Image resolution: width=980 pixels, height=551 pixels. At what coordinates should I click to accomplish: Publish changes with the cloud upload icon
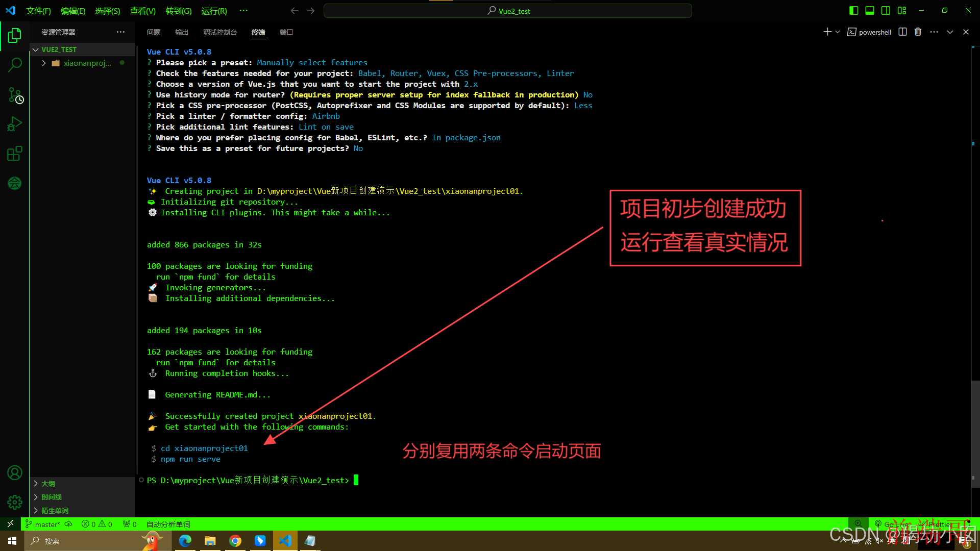[x=68, y=524]
